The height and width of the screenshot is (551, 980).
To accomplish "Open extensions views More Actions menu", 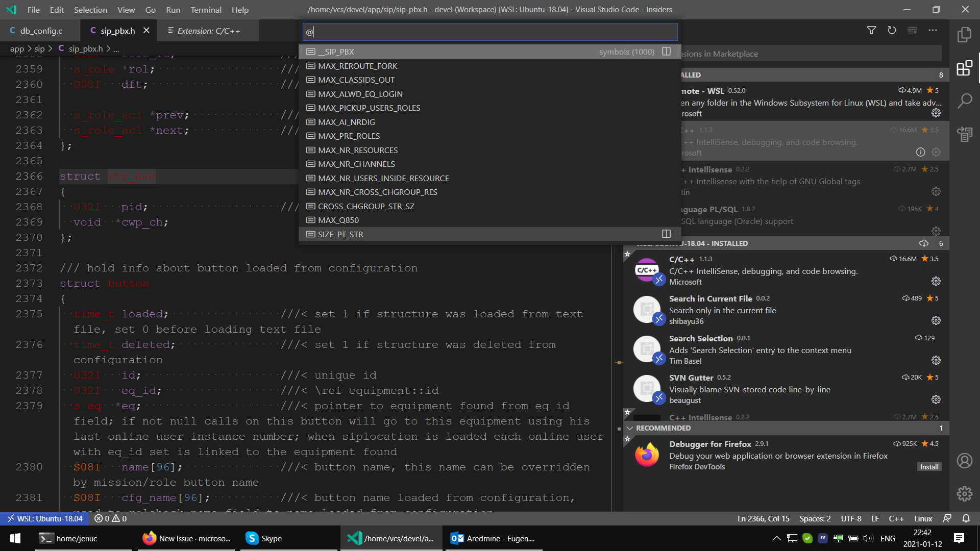I will (933, 31).
